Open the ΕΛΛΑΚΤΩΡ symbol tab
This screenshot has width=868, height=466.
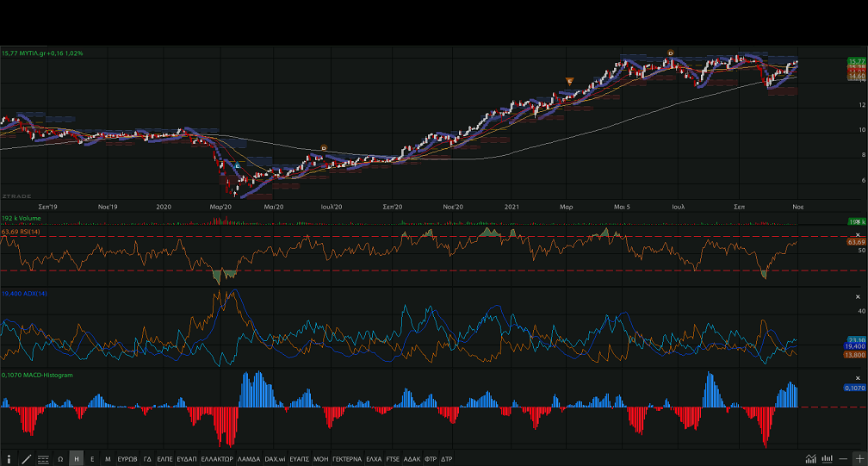pyautogui.click(x=216, y=459)
